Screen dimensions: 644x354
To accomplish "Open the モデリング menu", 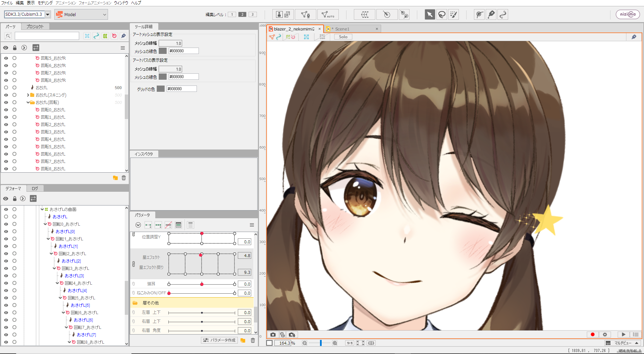I will point(45,3).
